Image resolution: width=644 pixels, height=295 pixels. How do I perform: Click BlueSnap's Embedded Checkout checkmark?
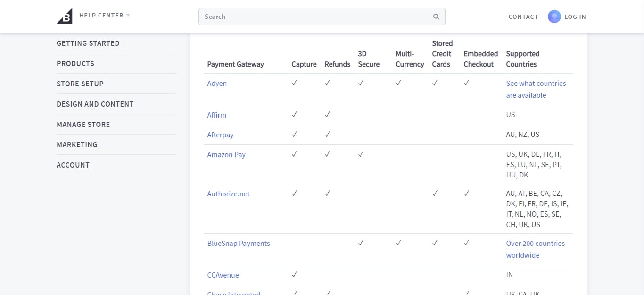pyautogui.click(x=466, y=243)
